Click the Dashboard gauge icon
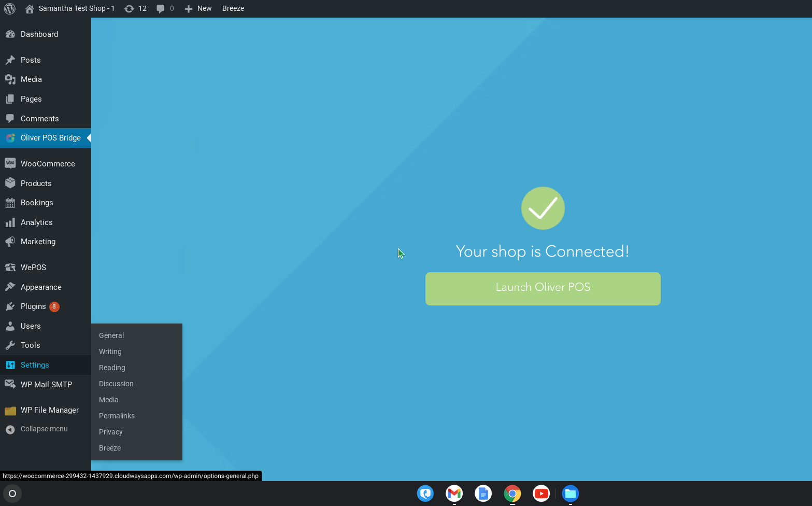This screenshot has height=506, width=812. pos(10,34)
